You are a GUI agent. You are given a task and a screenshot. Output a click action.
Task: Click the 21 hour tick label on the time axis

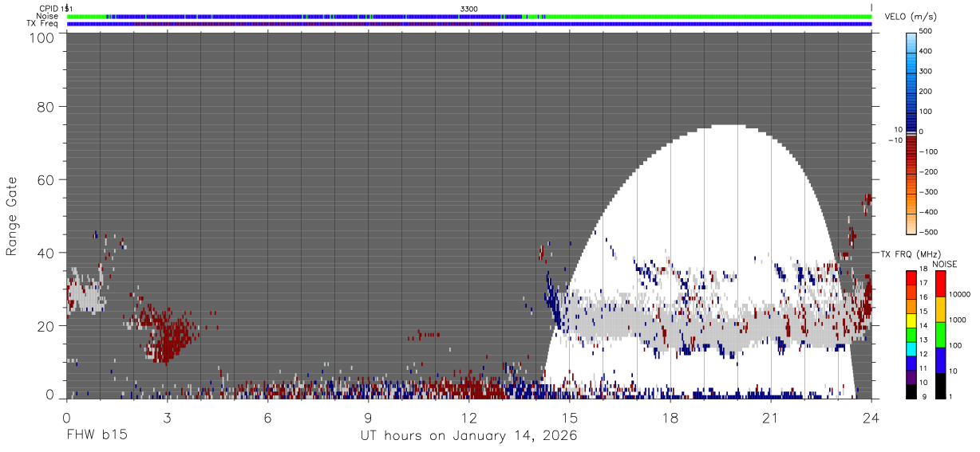[771, 417]
